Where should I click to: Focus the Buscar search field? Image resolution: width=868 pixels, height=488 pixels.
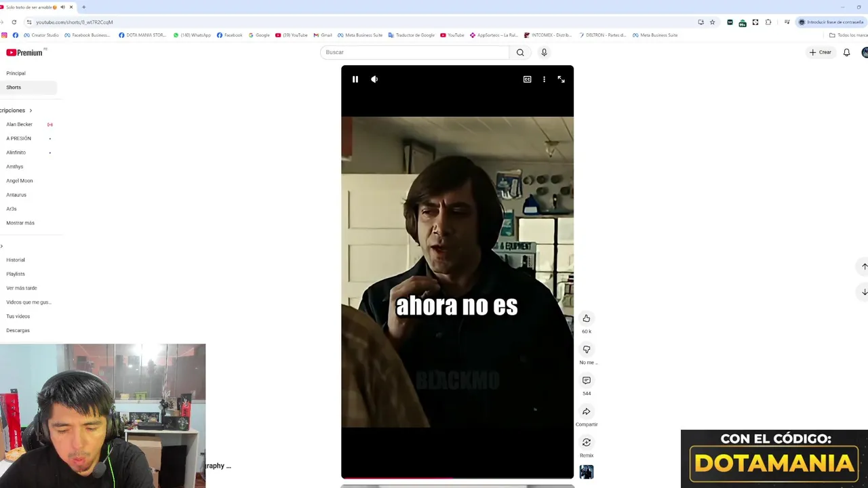pos(414,52)
